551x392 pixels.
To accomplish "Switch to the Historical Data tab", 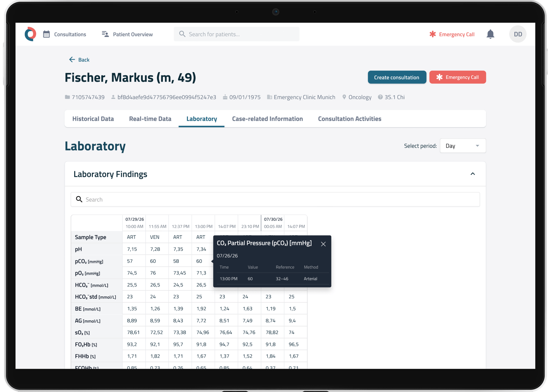I will click(93, 118).
